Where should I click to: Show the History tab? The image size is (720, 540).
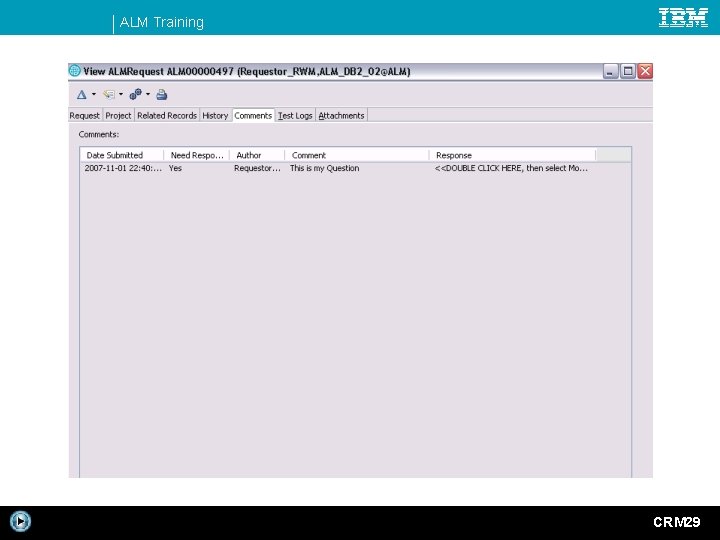pos(215,116)
